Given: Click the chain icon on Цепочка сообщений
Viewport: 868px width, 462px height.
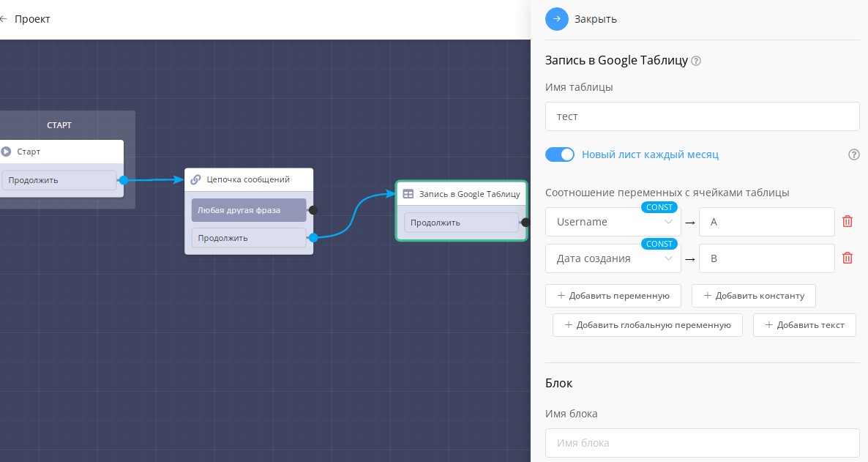Looking at the screenshot, I should (196, 179).
